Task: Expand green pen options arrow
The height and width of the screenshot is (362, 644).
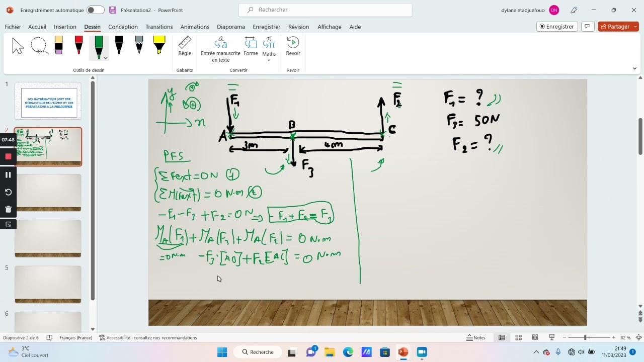Action: click(x=106, y=58)
